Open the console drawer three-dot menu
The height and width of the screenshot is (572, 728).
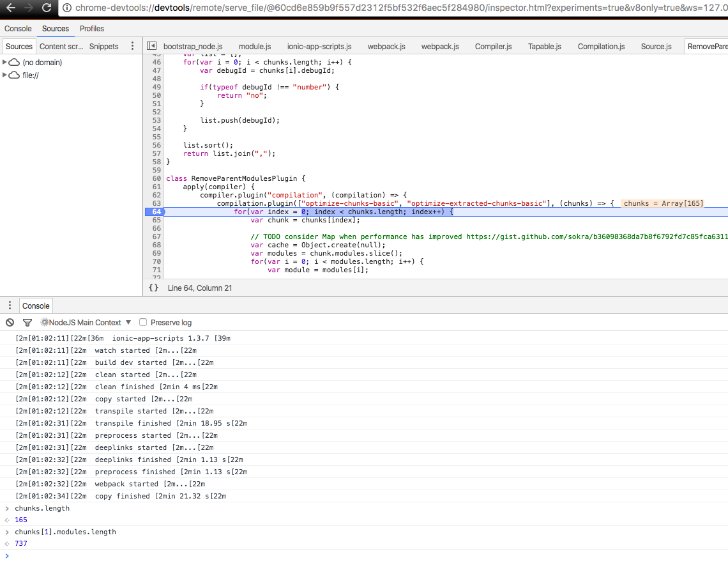[x=10, y=305]
